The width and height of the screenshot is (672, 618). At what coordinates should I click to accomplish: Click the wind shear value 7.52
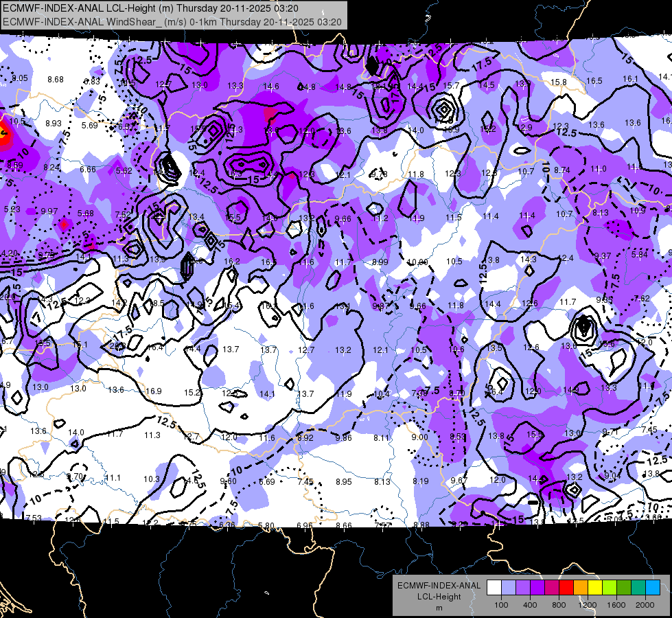pyautogui.click(x=123, y=215)
